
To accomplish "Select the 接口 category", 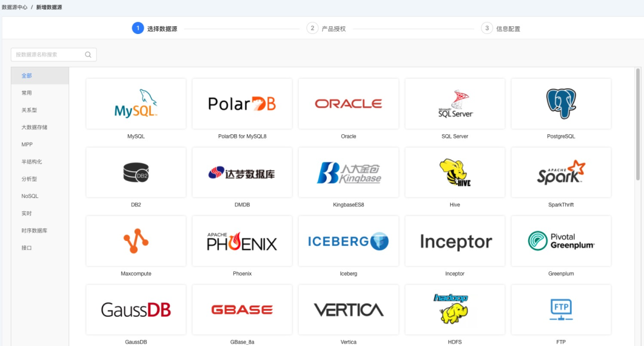I will (x=40, y=248).
